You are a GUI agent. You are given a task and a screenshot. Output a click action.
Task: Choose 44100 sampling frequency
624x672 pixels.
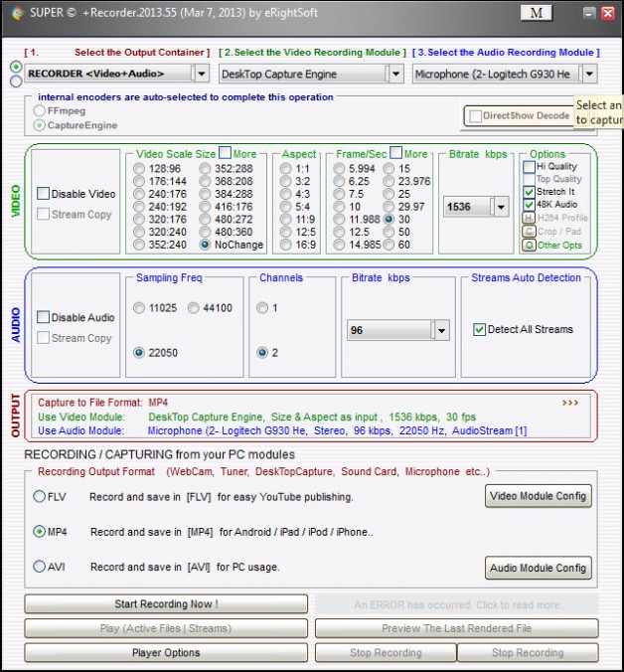coord(194,308)
